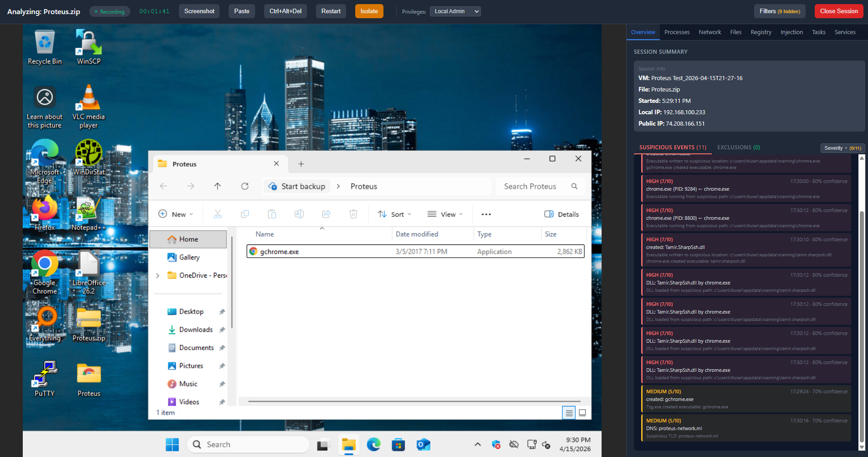Open the Privileges dropdown

click(x=455, y=11)
